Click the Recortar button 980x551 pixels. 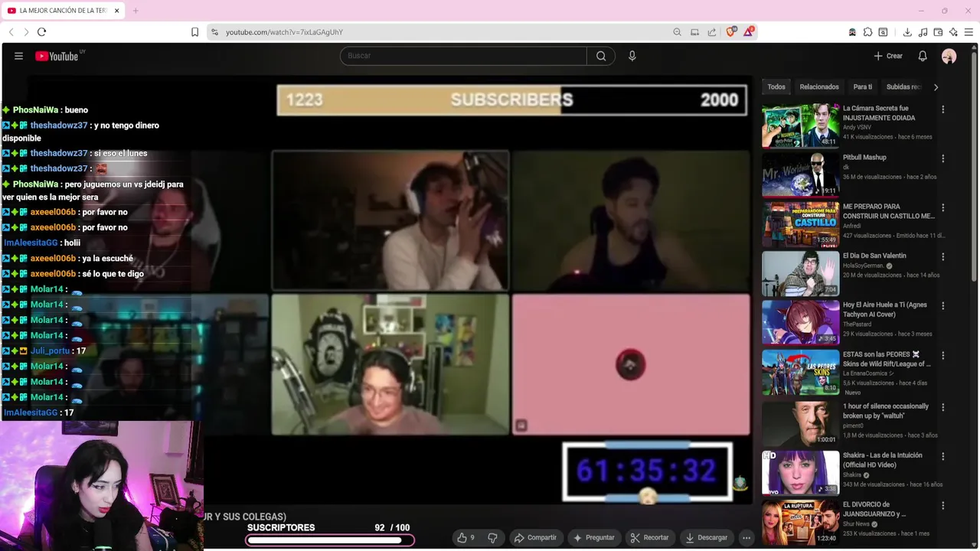click(x=649, y=538)
